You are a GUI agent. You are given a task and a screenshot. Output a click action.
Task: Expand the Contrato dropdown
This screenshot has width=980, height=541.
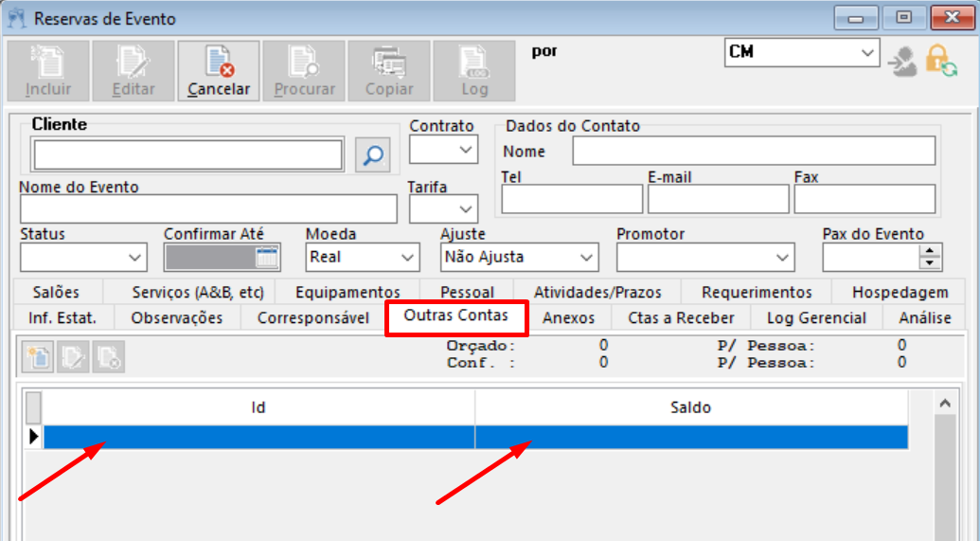[465, 150]
